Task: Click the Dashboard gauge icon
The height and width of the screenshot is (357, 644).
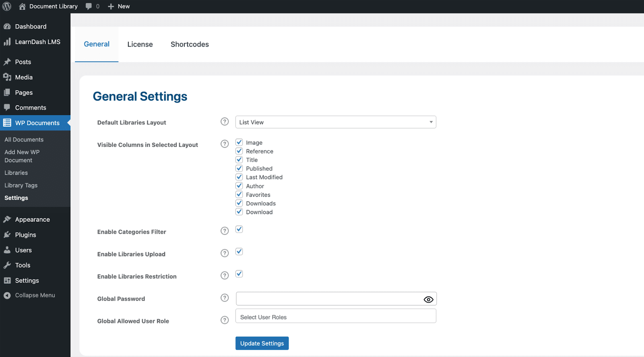Action: [7, 27]
